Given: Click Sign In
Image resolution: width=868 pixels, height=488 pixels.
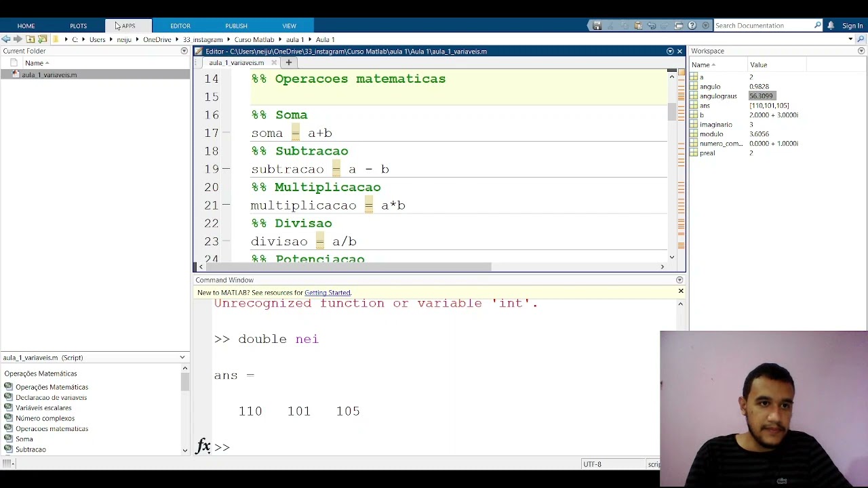Looking at the screenshot, I should point(852,26).
